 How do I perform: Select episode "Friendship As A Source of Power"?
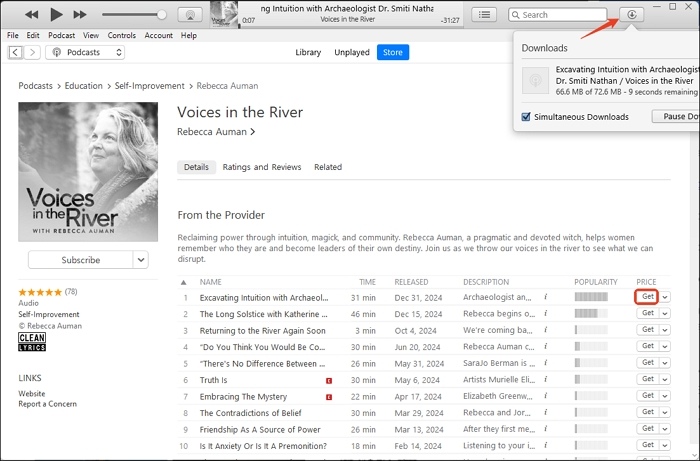pyautogui.click(x=260, y=430)
